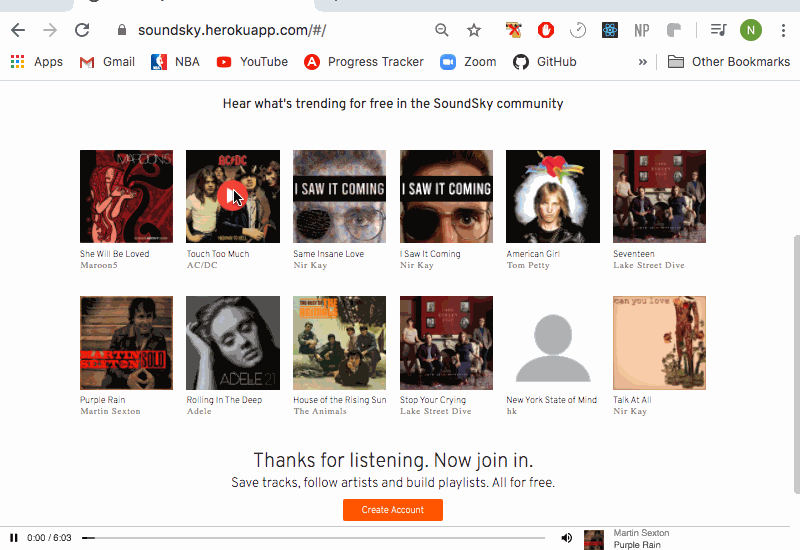Screen dimensions: 800x550
Task: Open the She Will Be Loved title link
Action: [x=115, y=254]
